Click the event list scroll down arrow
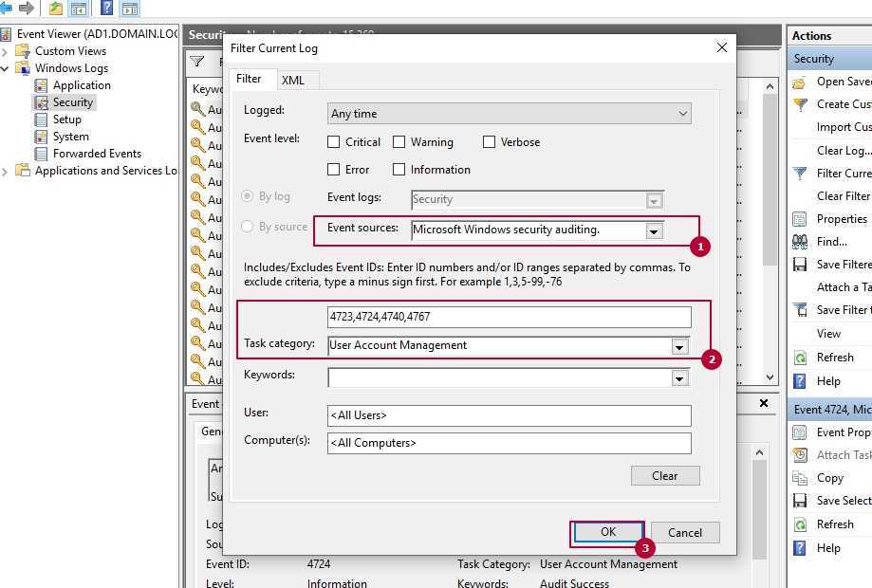Screen dimensions: 872x588 tap(770, 377)
